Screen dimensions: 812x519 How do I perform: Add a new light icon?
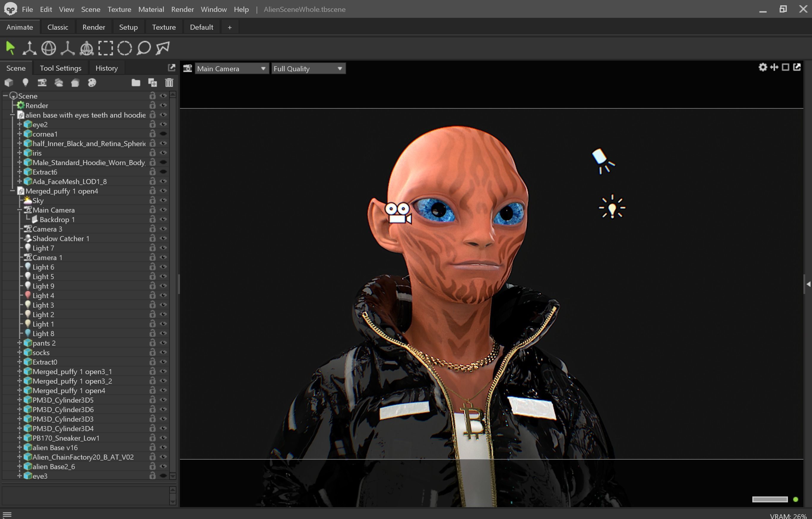25,83
